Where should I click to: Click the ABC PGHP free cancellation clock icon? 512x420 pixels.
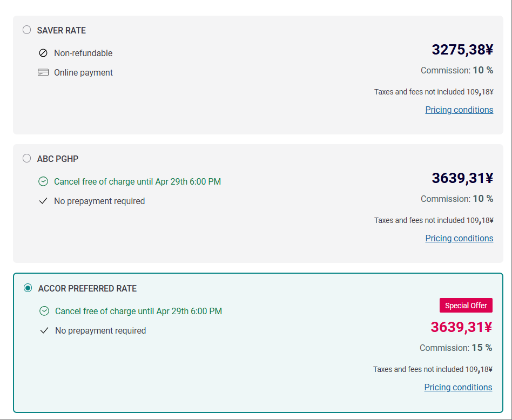point(43,181)
